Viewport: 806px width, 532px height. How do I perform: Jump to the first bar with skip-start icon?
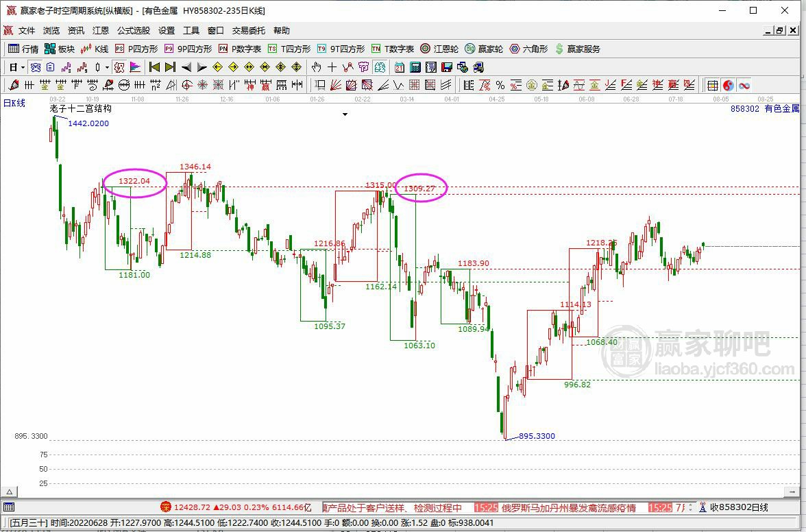154,67
